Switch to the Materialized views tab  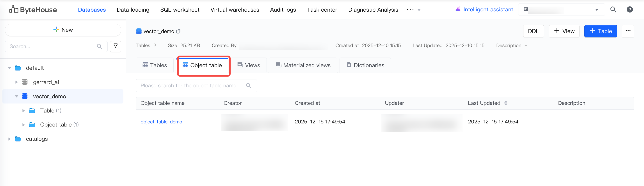(x=303, y=65)
